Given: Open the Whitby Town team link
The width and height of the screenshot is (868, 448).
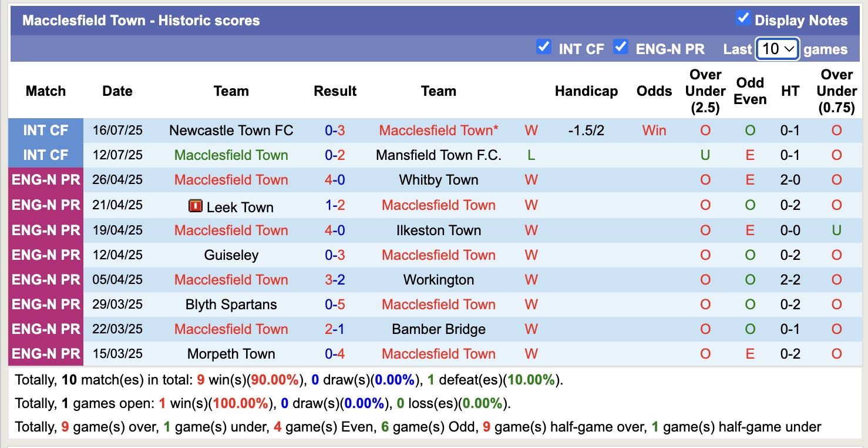Looking at the screenshot, I should [438, 179].
